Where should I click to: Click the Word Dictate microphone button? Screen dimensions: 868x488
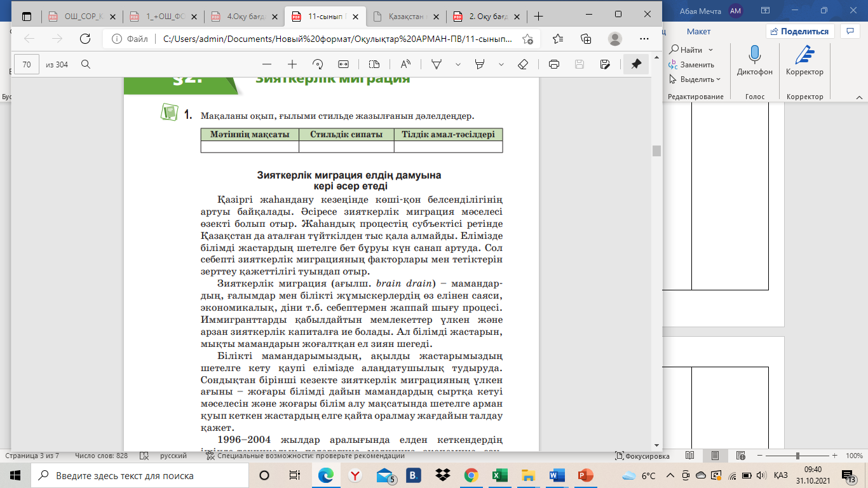click(755, 60)
